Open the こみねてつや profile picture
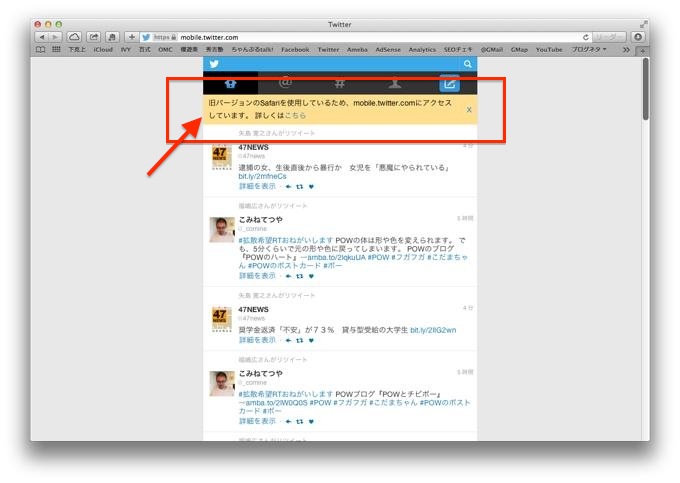The width and height of the screenshot is (680, 483). click(222, 229)
